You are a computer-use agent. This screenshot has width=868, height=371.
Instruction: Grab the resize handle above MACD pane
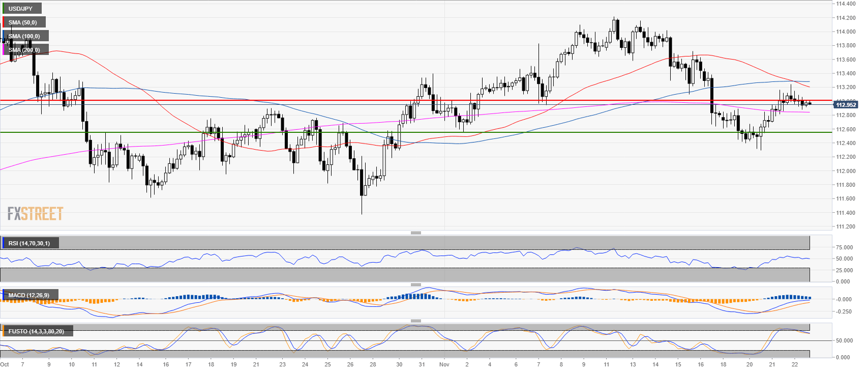pos(415,284)
